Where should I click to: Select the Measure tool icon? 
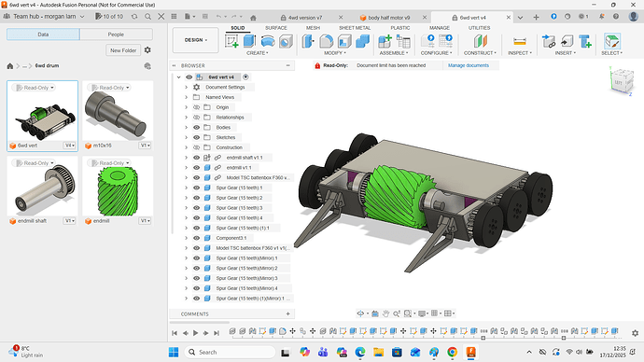[520, 41]
